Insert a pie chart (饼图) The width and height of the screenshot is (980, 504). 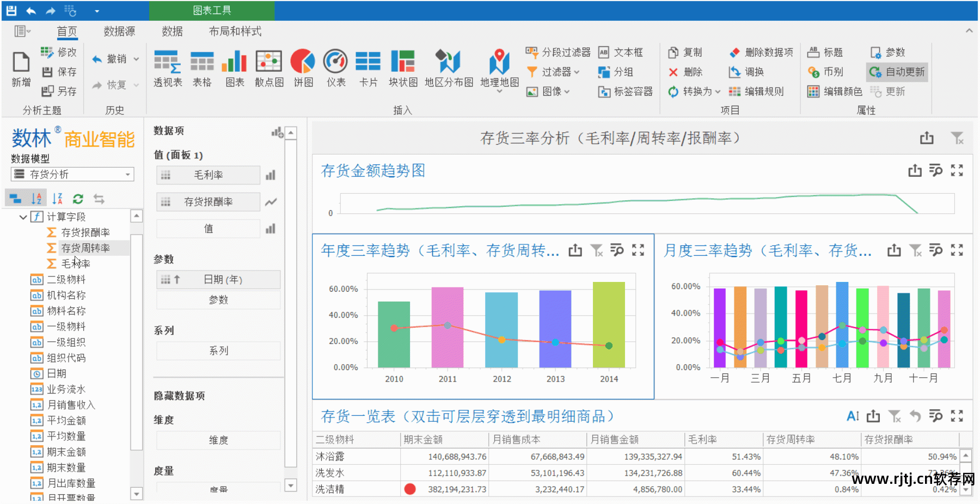coord(303,68)
